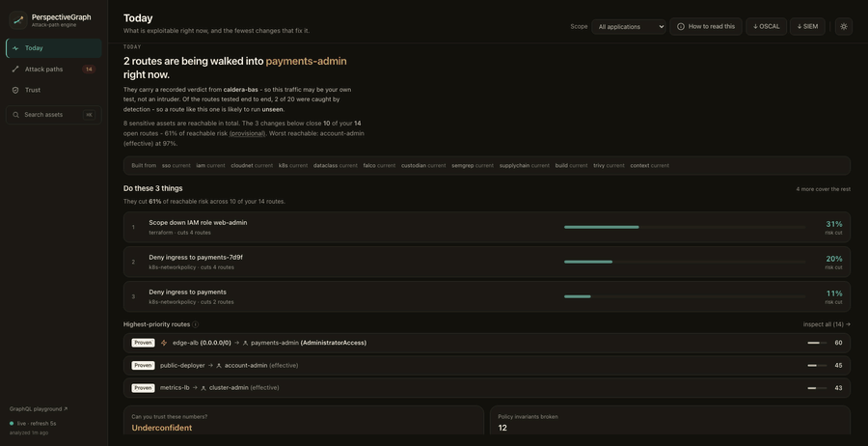868x446 pixels.
Task: Click the Attack paths count badge 14
Action: click(x=89, y=70)
